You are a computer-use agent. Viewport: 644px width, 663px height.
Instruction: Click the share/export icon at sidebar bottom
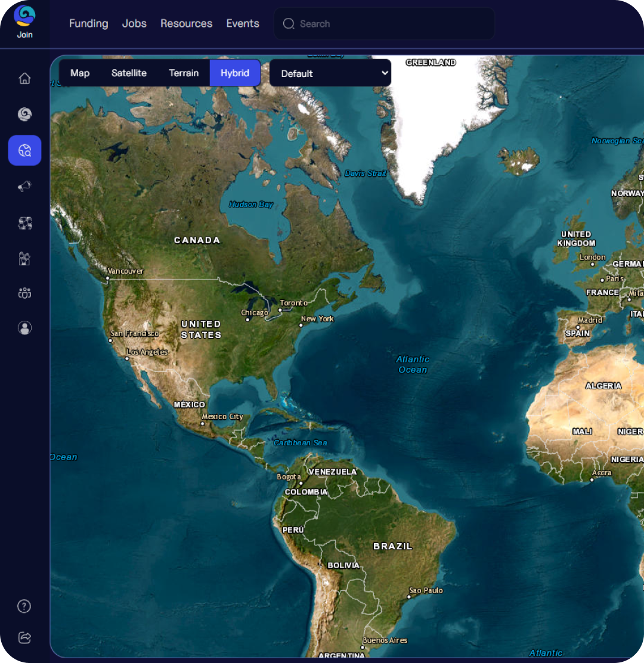tap(24, 638)
